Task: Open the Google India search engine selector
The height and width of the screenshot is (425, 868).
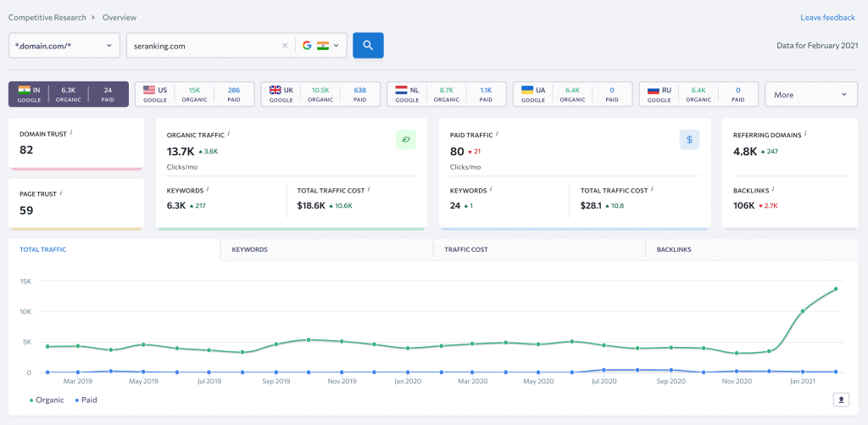Action: click(x=320, y=46)
